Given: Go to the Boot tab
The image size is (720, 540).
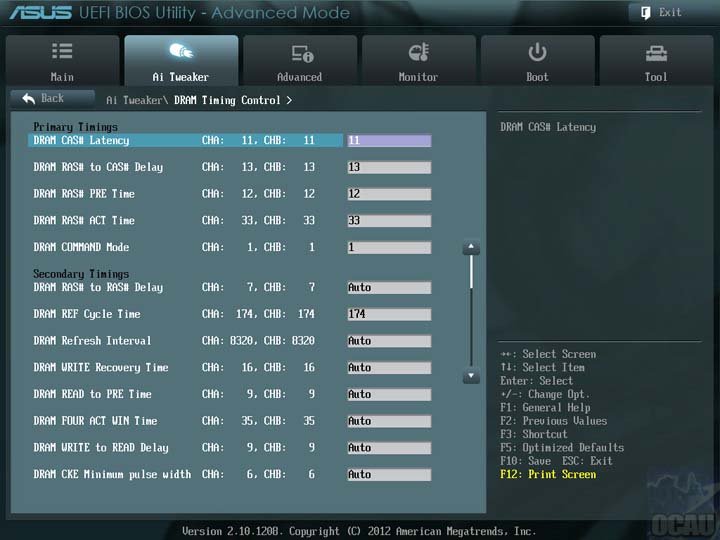Looking at the screenshot, I should (537, 60).
